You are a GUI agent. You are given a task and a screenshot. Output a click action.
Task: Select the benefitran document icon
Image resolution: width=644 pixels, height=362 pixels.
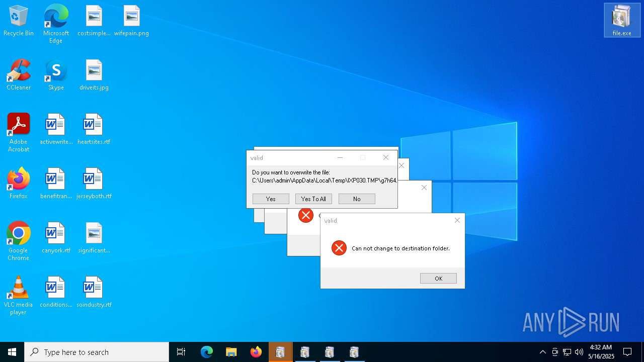(x=56, y=184)
